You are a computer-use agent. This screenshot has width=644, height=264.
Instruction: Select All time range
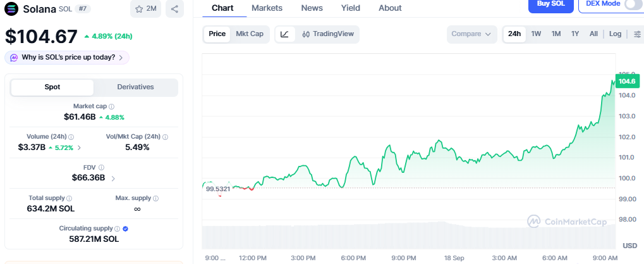coord(593,34)
